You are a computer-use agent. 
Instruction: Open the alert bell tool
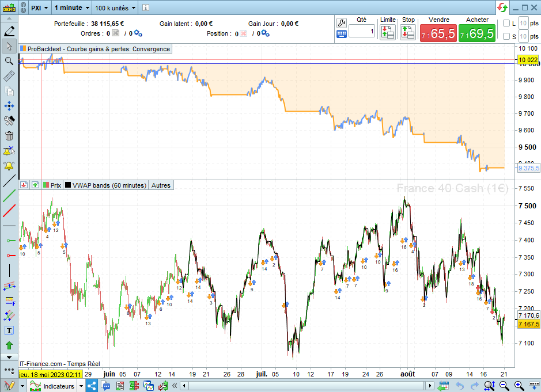click(x=9, y=166)
